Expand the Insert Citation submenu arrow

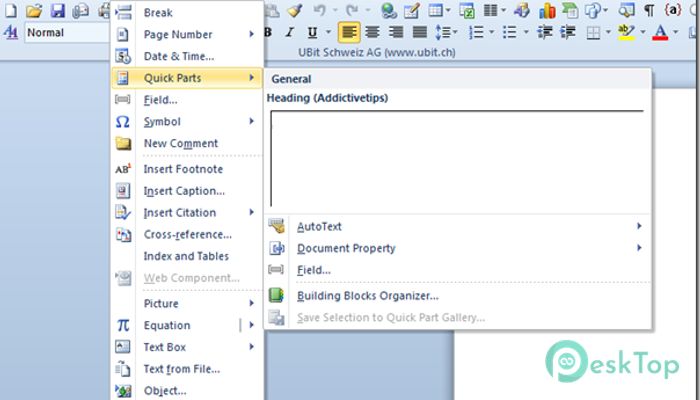(x=252, y=212)
